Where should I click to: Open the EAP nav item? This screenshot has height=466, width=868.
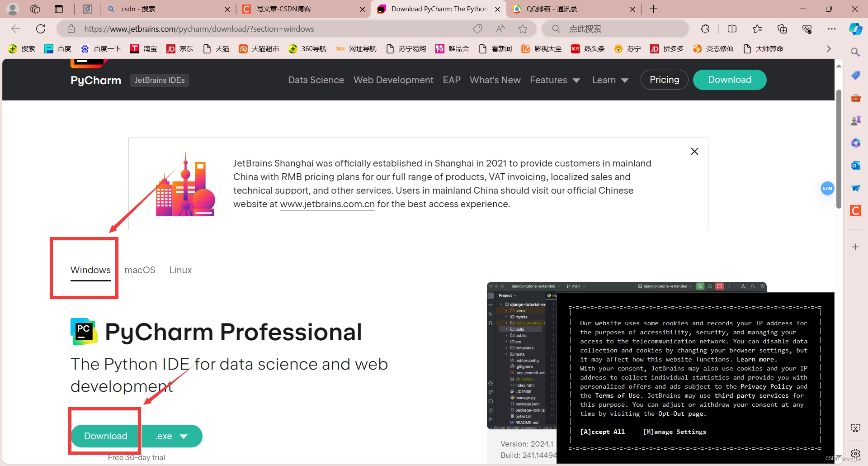click(452, 80)
